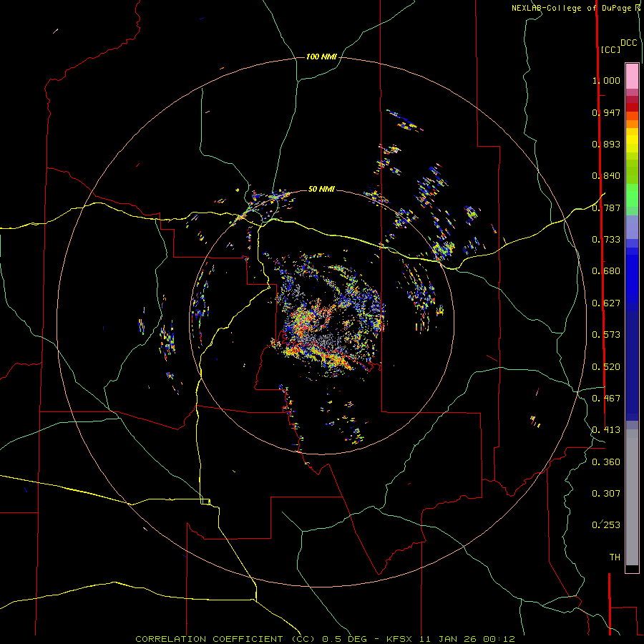Pick the lavender color bar segment near 0.733
This screenshot has height=644, width=644.
tap(632, 227)
